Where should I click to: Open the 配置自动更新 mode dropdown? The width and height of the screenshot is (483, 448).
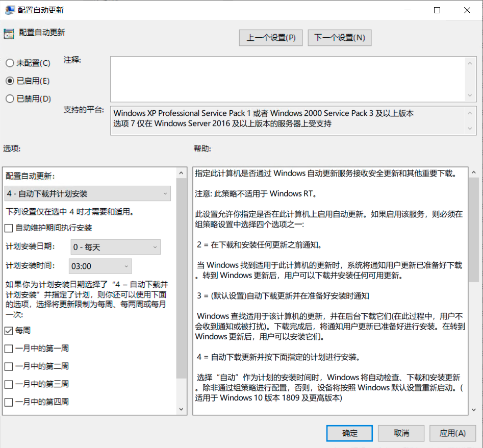tap(88, 194)
